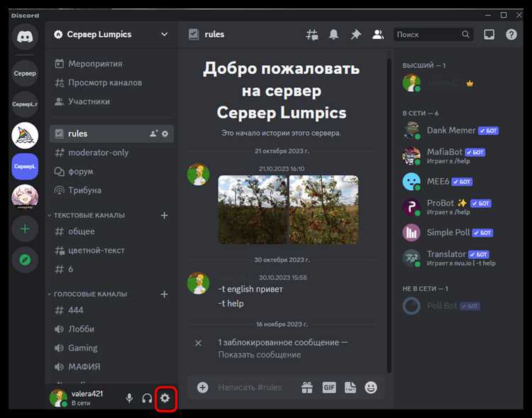Select the channel named 6
Viewport: 532px width, 418px height.
coord(111,269)
